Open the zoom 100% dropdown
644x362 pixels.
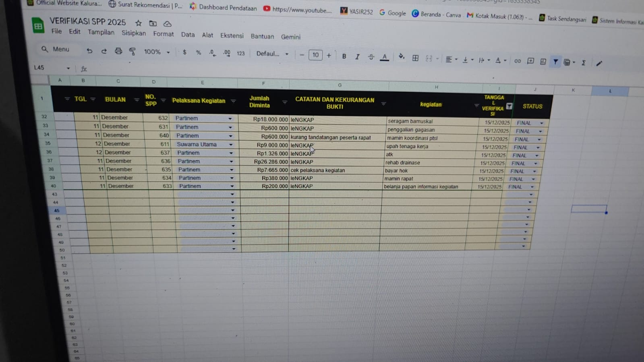[x=157, y=52]
